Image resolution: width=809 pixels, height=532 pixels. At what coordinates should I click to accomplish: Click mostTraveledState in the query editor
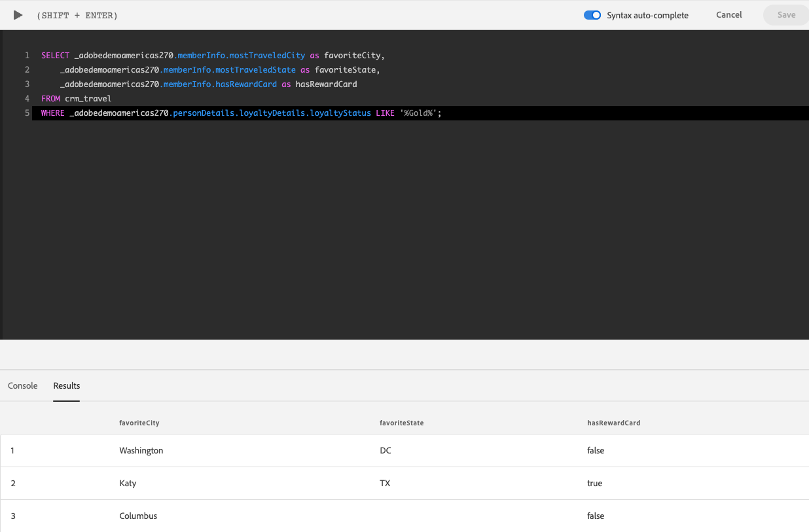pyautogui.click(x=256, y=70)
